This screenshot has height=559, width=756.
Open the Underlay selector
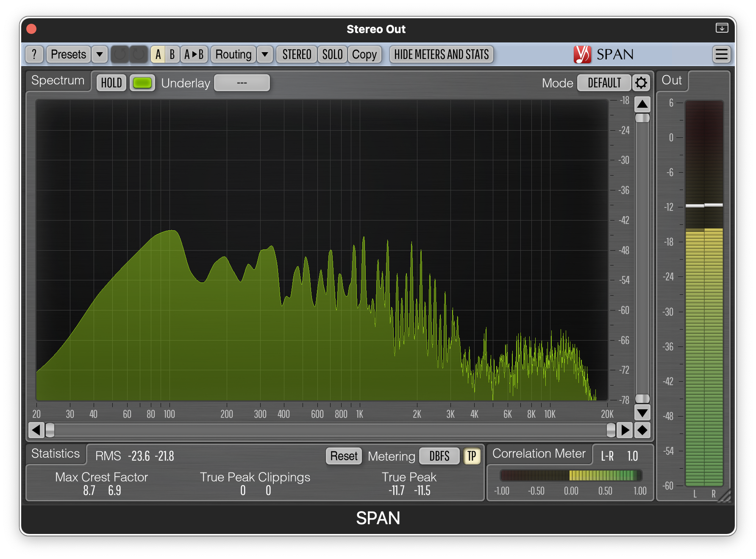pos(242,83)
